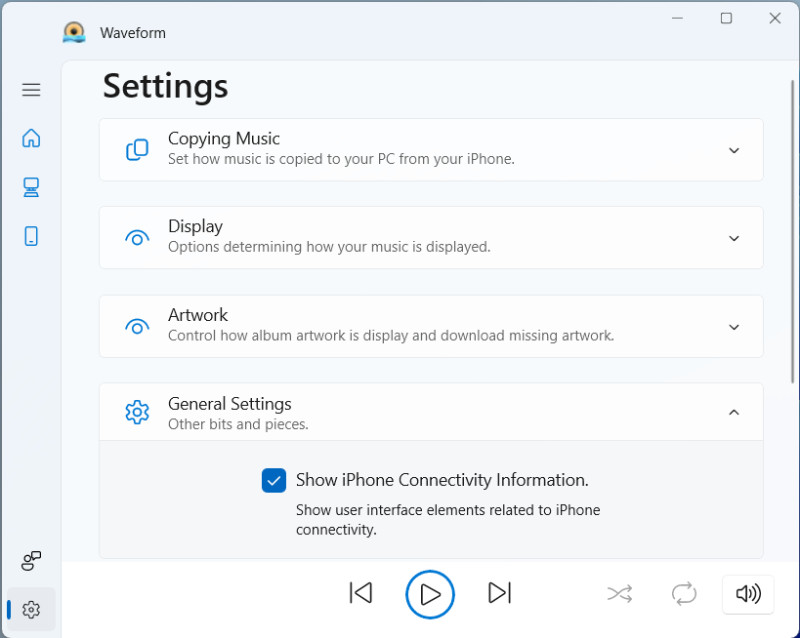Click the Artwork eye icon
The width and height of the screenshot is (800, 638).
(137, 327)
